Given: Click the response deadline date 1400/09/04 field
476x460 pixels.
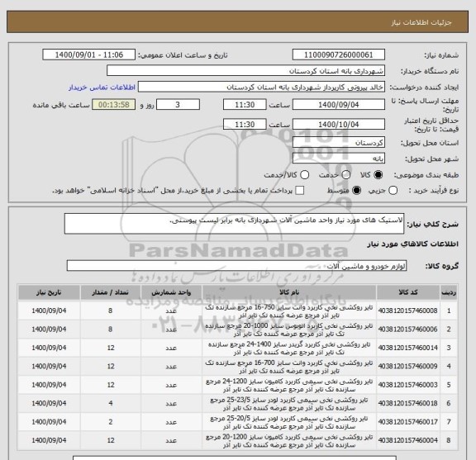Looking at the screenshot, I should (x=339, y=105).
